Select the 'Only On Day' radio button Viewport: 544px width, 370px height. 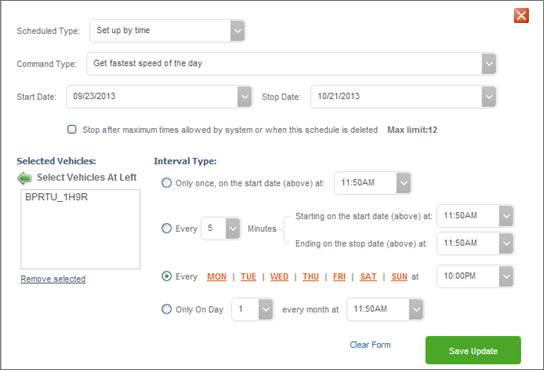167,309
